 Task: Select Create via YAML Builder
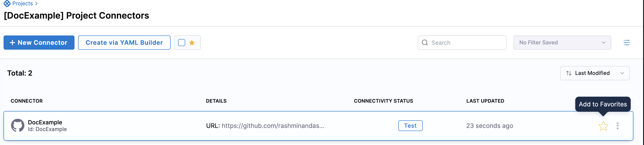[124, 43]
